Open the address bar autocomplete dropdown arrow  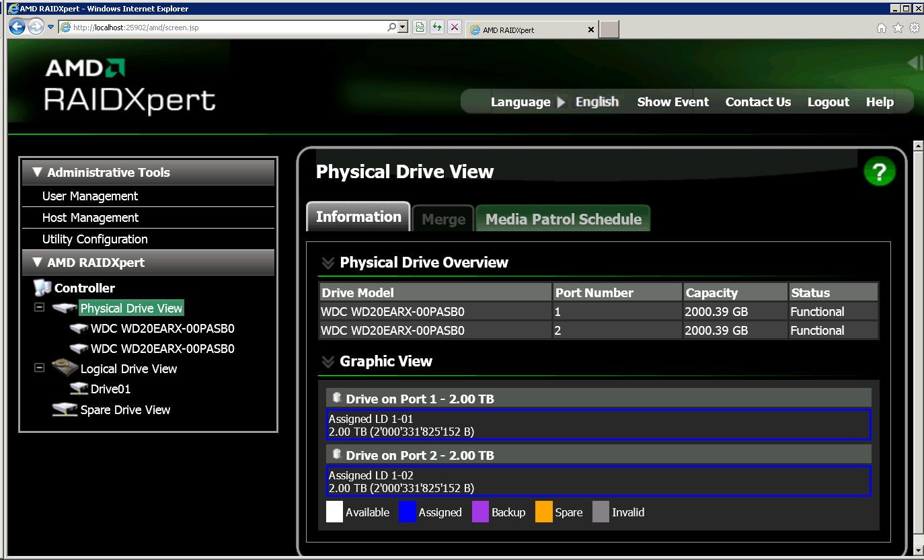[x=403, y=28]
